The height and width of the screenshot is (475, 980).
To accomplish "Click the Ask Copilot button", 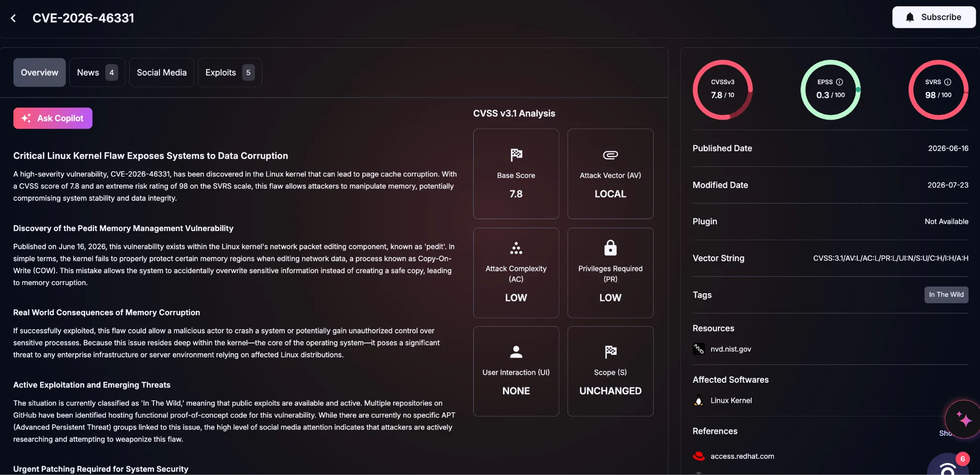I will pyautogui.click(x=53, y=118).
